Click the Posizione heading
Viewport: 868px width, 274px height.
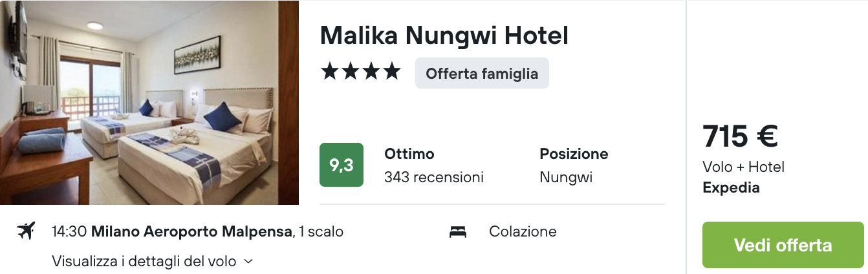click(x=574, y=154)
